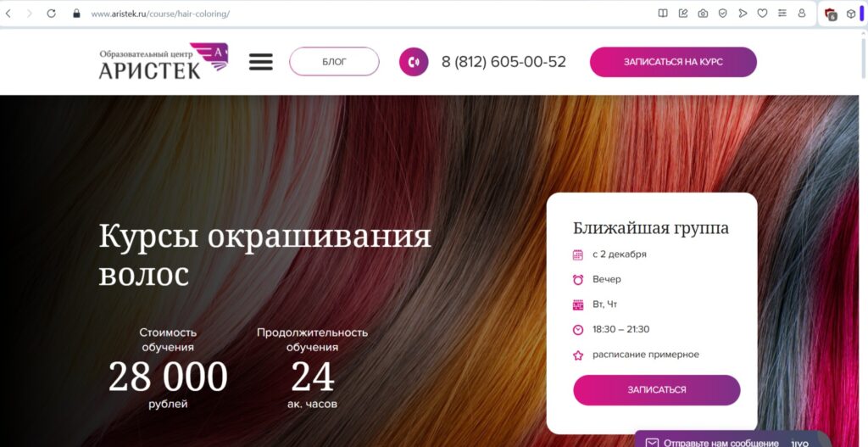Click the reader mode book icon
Viewport: 868px width, 447px height.
coord(663,14)
